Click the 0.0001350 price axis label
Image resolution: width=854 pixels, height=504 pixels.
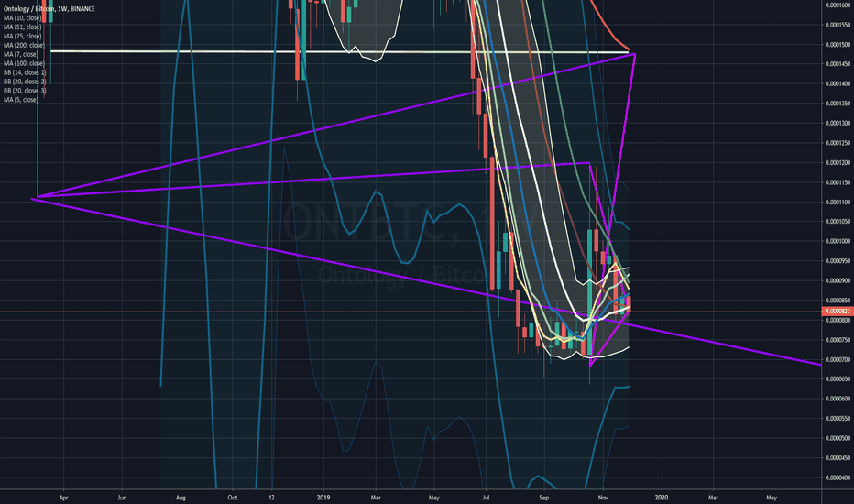pyautogui.click(x=838, y=104)
